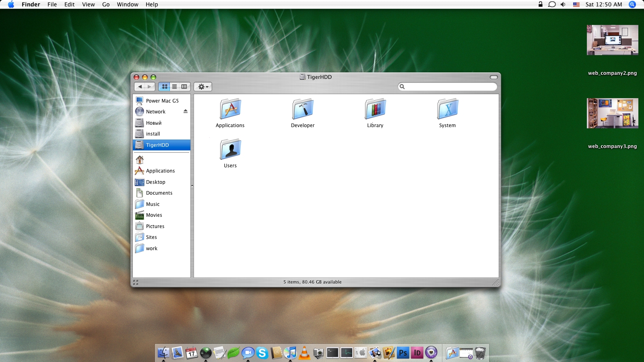Screen dimensions: 644x362
Task: Open the Go menu
Action: [106, 4]
